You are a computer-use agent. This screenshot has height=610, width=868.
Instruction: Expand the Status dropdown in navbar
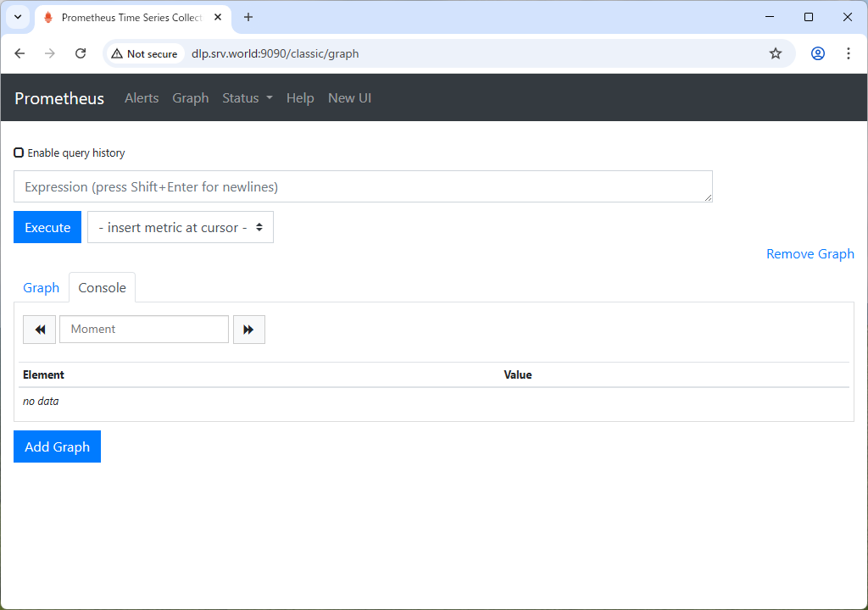247,98
